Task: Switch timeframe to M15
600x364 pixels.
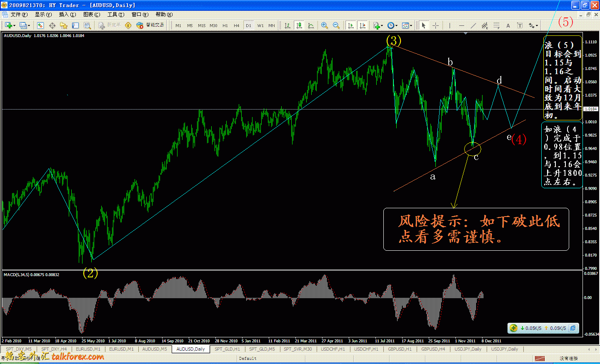Action: pos(202,25)
